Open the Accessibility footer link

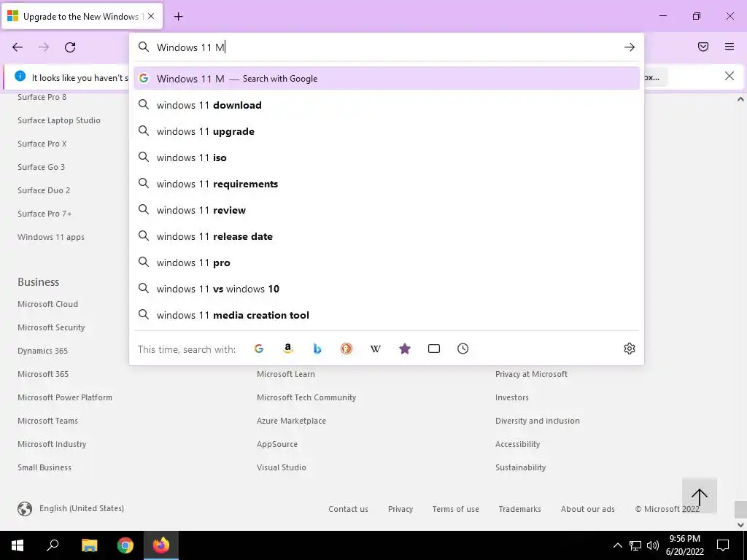(x=517, y=444)
